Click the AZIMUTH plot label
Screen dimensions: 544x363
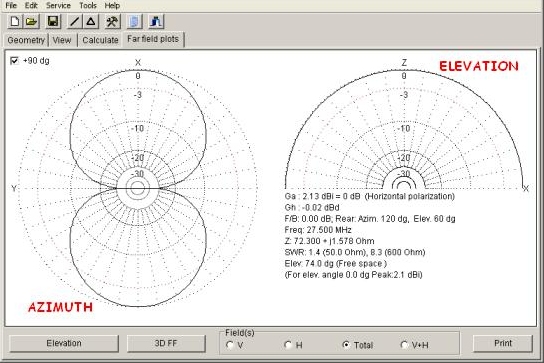point(60,307)
